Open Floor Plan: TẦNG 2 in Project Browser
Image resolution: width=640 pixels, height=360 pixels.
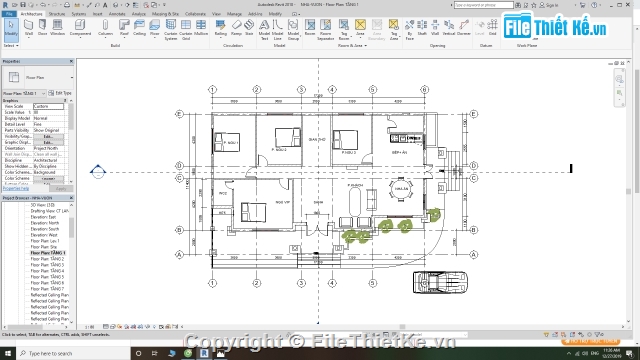point(47,259)
